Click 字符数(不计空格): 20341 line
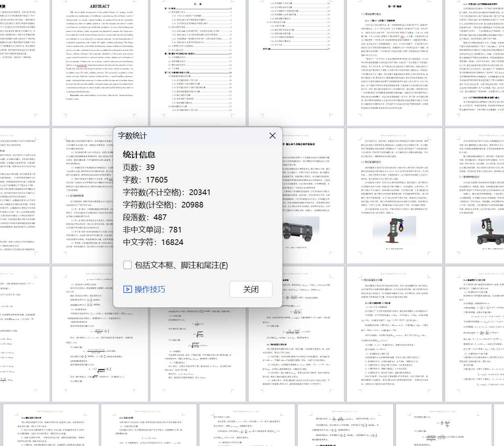The image size is (504, 446). click(x=167, y=192)
